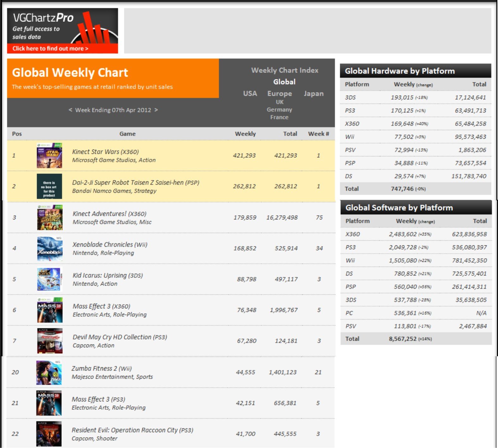Click PS3 row in Global Hardware table
This screenshot has height=448, width=498.
coord(415,110)
